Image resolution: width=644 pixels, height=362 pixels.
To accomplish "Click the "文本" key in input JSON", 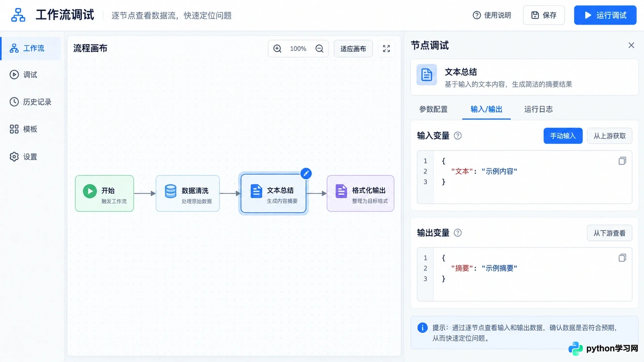I will pyautogui.click(x=462, y=171).
